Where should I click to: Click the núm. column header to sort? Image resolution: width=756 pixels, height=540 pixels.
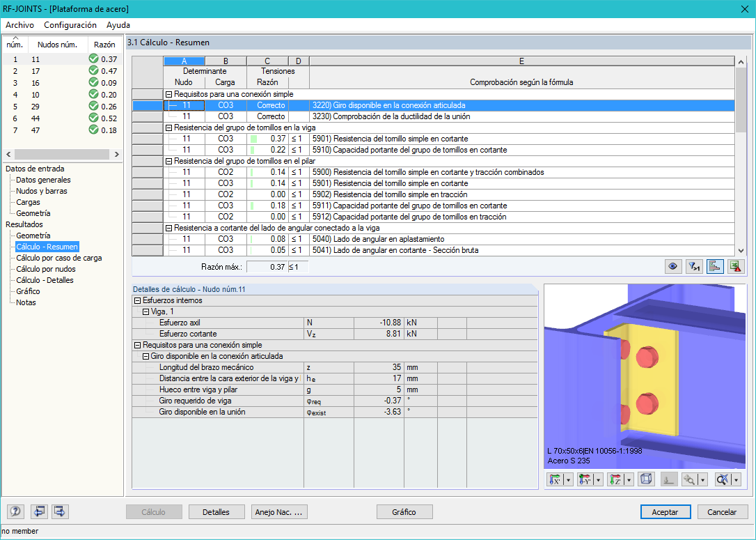pos(15,45)
